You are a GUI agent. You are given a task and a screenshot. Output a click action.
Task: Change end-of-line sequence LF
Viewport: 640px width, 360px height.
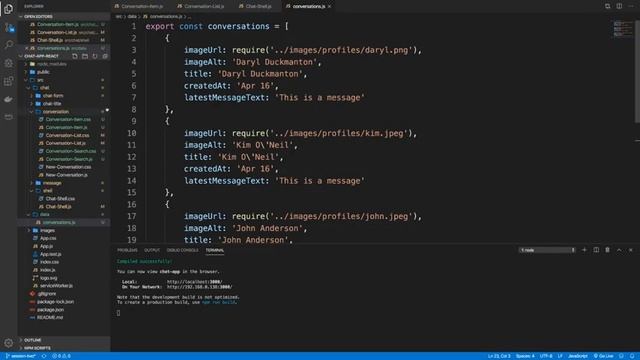[x=560, y=356]
